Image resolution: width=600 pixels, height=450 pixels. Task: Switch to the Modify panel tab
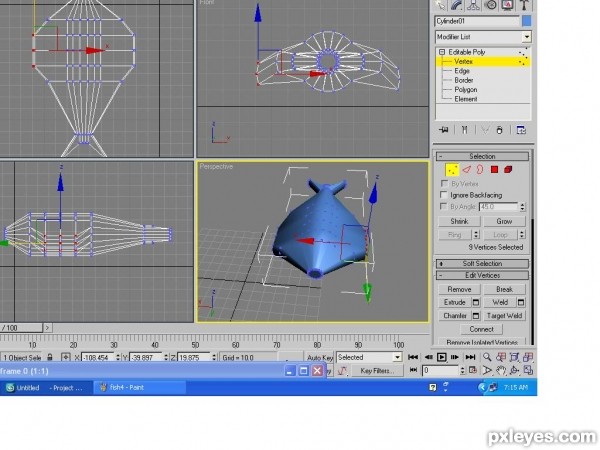[457, 5]
